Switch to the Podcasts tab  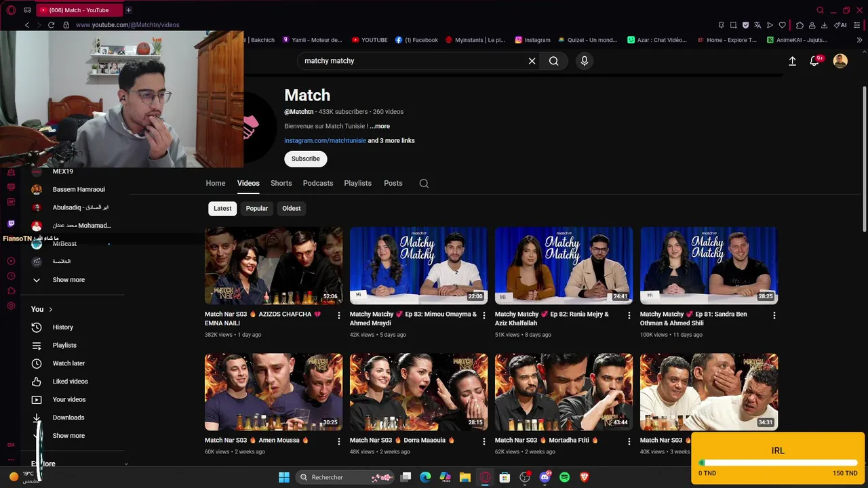[318, 183]
